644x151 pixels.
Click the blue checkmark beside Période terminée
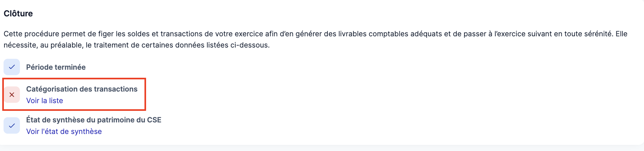pos(12,67)
